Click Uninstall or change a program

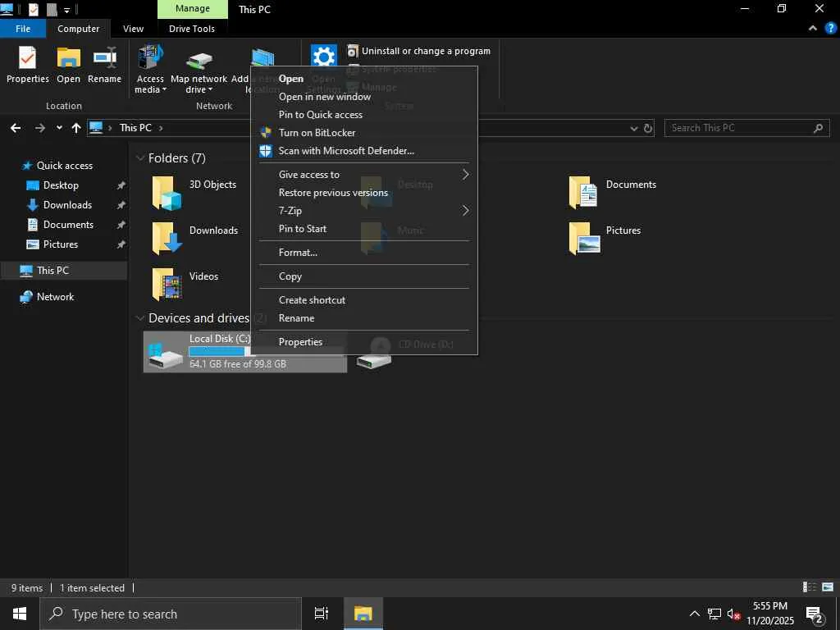coord(419,51)
